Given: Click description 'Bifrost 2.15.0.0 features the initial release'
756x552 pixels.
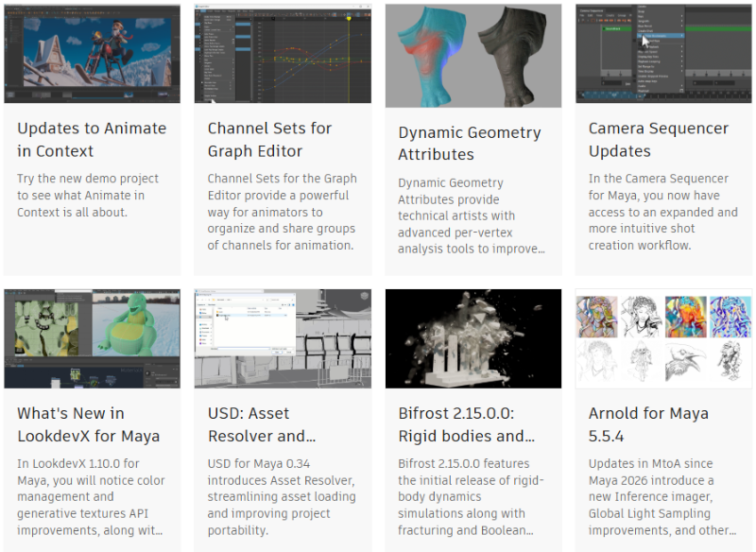Looking at the screenshot, I should pos(471,496).
